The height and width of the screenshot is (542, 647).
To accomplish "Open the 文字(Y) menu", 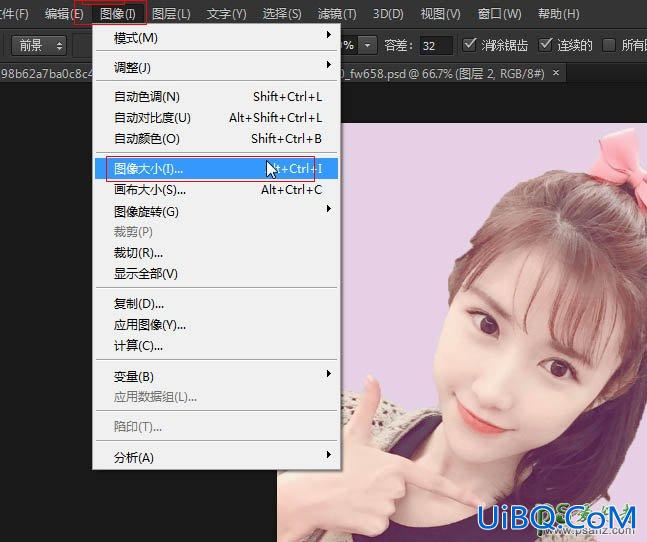I will click(226, 14).
